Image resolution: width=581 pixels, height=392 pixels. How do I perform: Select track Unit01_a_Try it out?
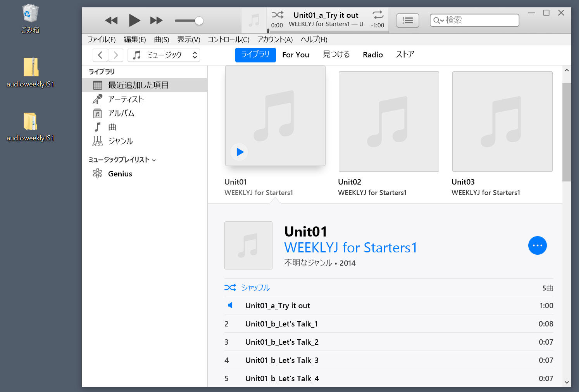pos(389,306)
